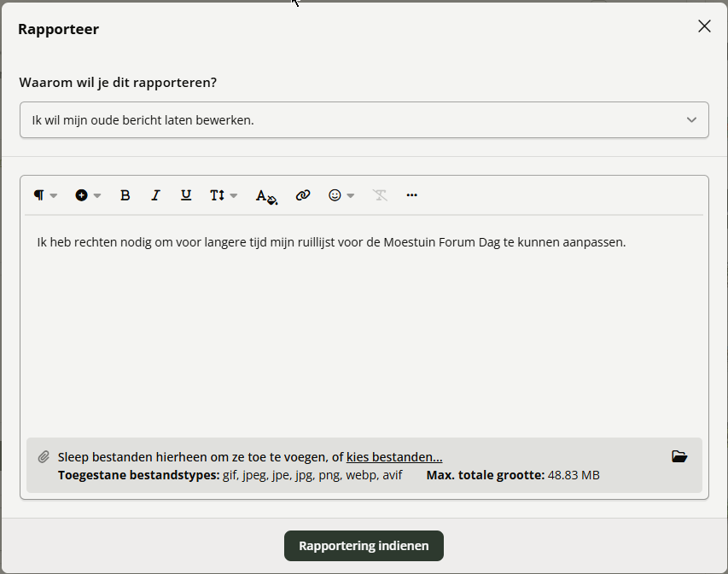Toggle underline formatting
The height and width of the screenshot is (574, 728).
click(x=186, y=195)
